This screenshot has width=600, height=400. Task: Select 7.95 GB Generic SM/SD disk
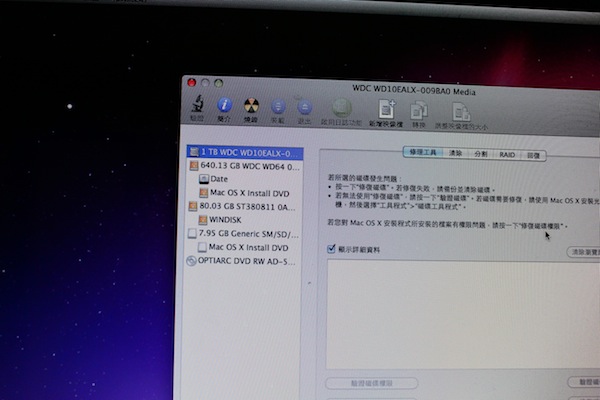pyautogui.click(x=243, y=233)
